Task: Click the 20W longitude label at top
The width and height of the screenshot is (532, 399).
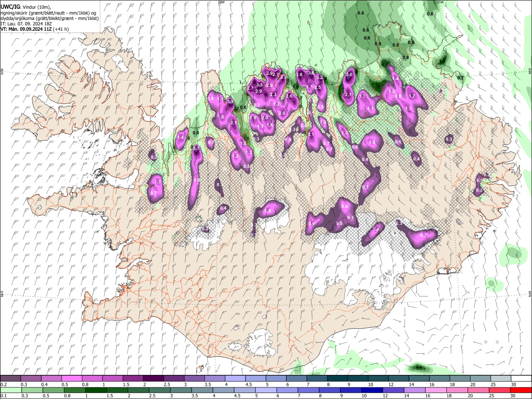Action: (222, 2)
